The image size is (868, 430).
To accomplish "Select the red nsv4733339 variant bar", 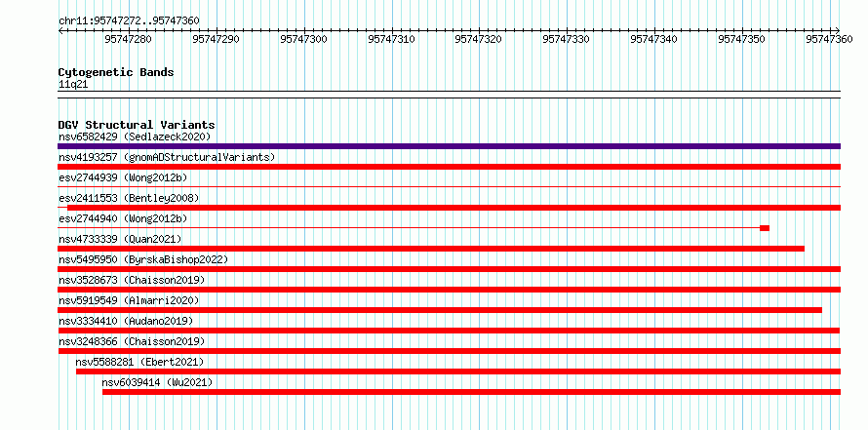I will point(431,249).
